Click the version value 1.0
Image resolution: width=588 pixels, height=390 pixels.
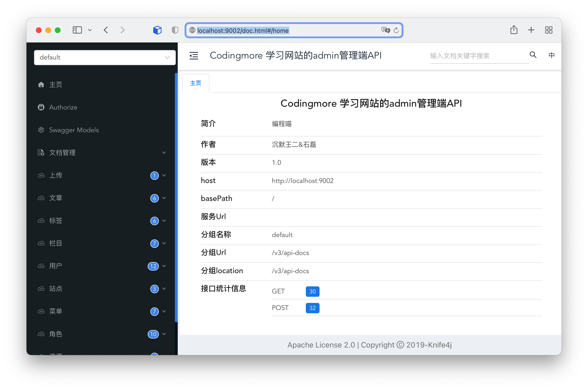pyautogui.click(x=276, y=163)
